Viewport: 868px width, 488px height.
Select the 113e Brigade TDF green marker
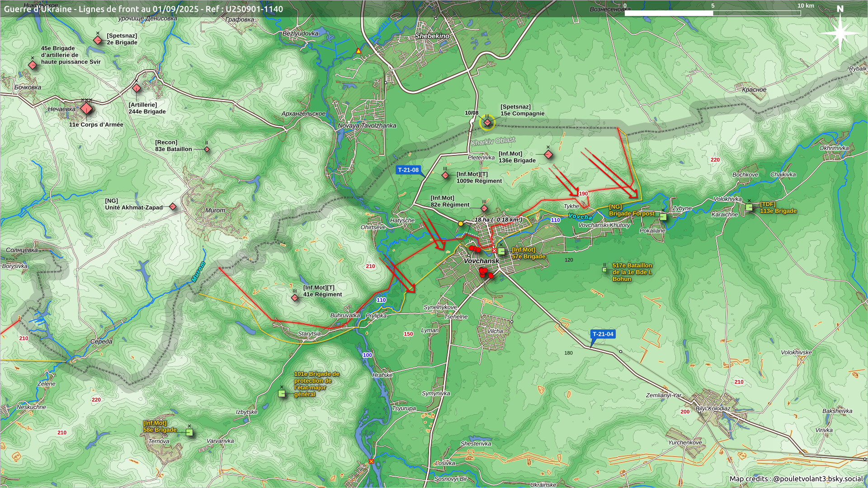[x=749, y=207]
